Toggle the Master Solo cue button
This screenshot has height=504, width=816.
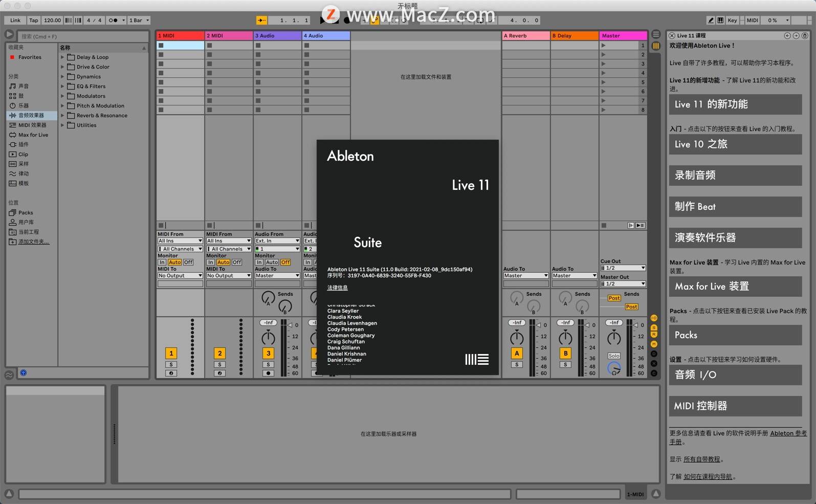(x=614, y=356)
